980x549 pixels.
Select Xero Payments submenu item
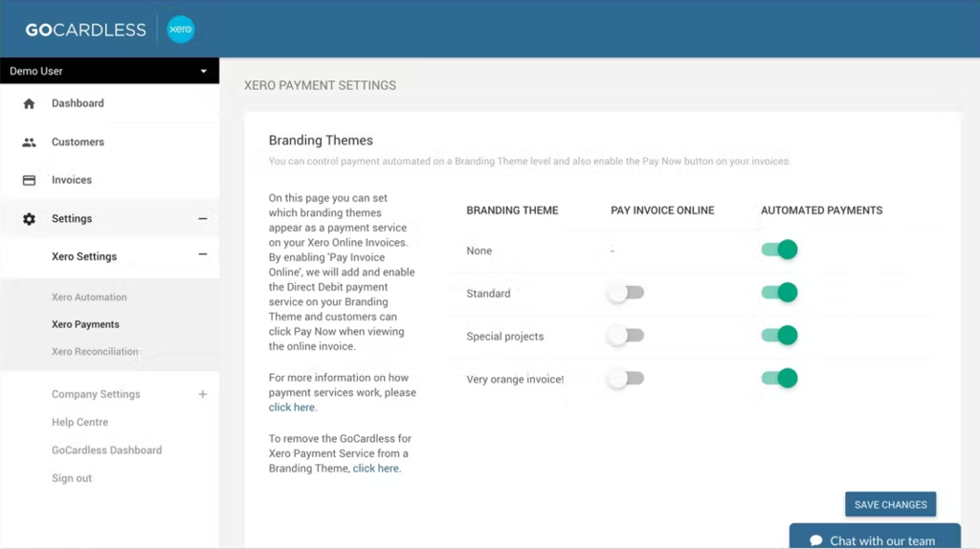[85, 324]
